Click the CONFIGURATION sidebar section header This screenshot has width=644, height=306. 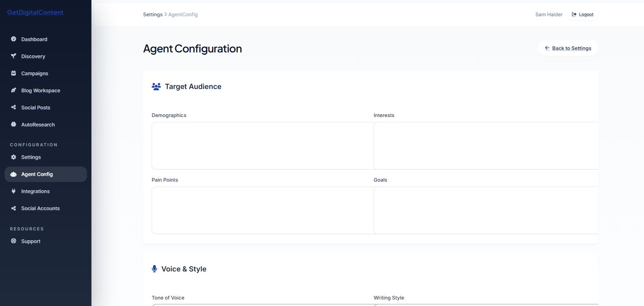34,145
